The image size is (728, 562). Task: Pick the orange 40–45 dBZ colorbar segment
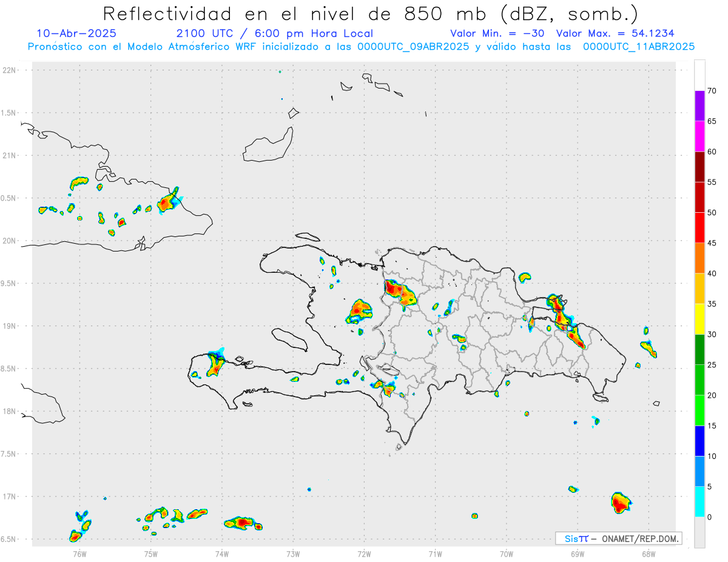click(x=699, y=258)
